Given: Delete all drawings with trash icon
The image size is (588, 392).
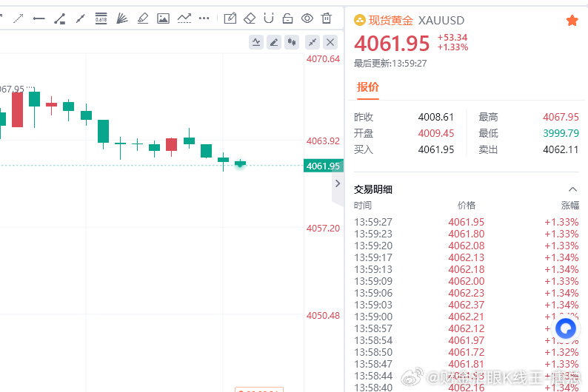Looking at the screenshot, I should coord(327,18).
